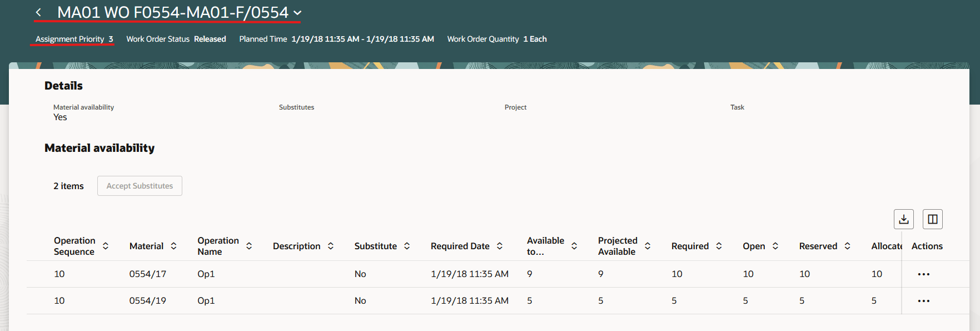Sort by Operation Name column
The height and width of the screenshot is (331, 980).
(249, 246)
